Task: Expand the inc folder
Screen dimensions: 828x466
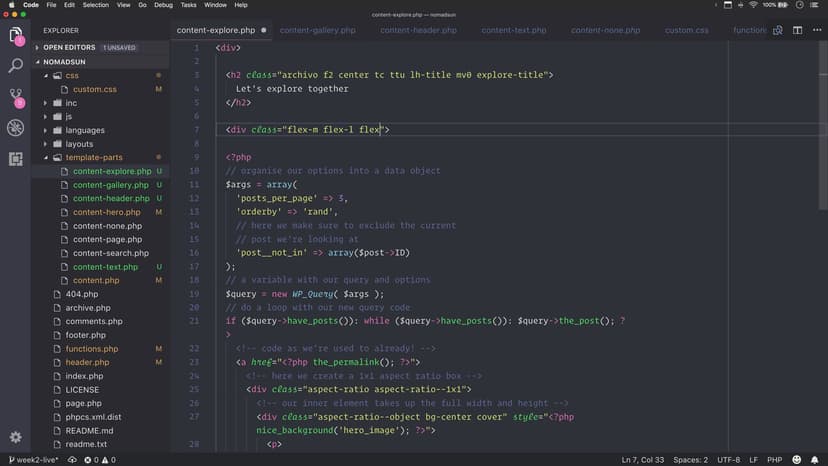Action: (x=70, y=103)
